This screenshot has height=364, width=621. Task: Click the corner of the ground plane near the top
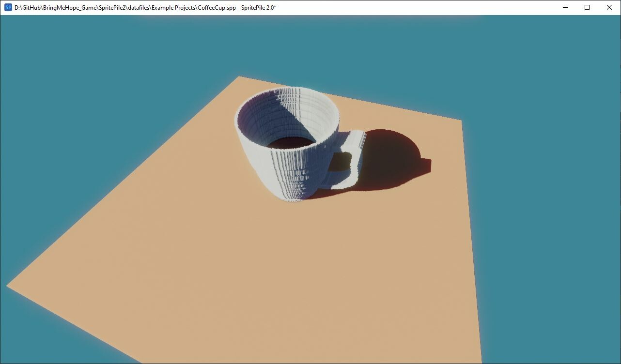(241, 76)
